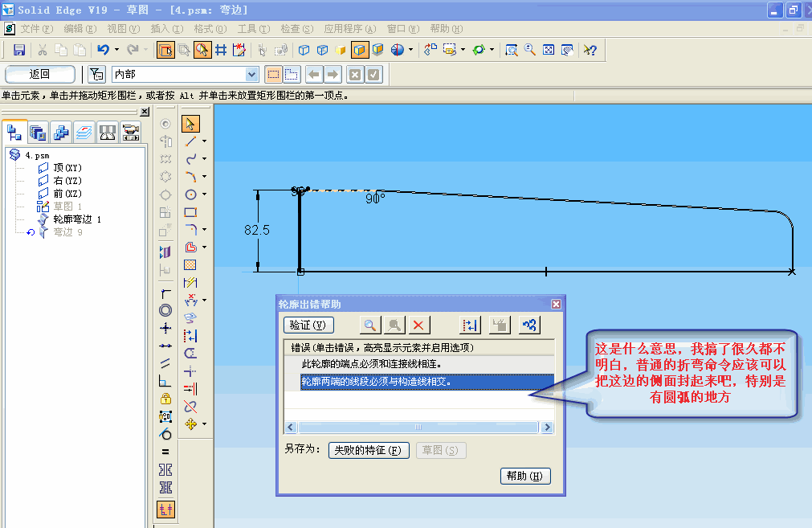This screenshot has height=528, width=812.
Task: Click the Fit view icon
Action: tap(549, 50)
